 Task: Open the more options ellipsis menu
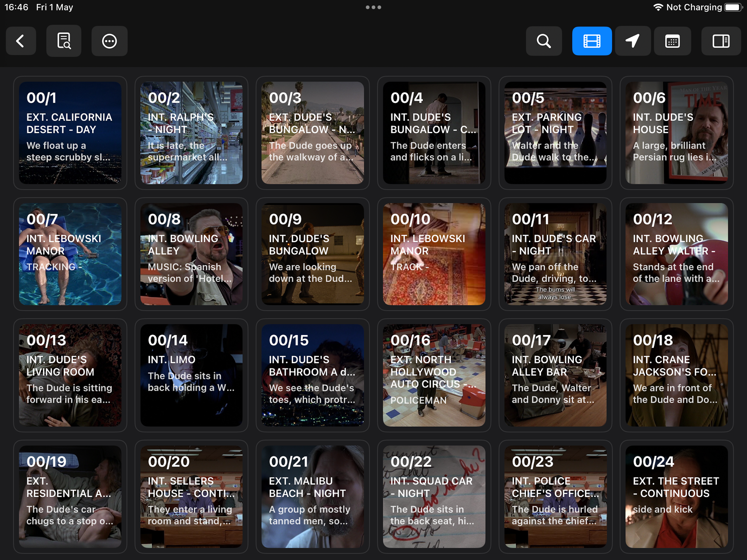point(109,41)
